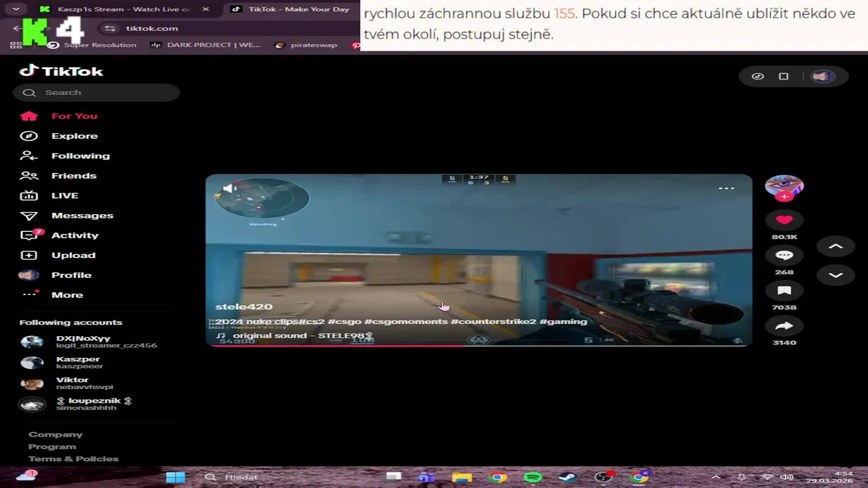Open the stele420 creator name
868x488 pixels.
pos(243,307)
